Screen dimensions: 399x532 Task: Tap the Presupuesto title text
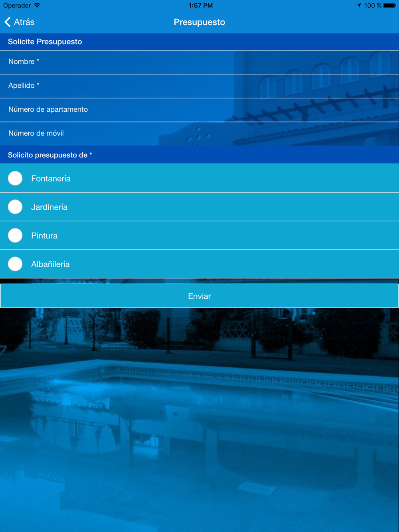pyautogui.click(x=199, y=22)
